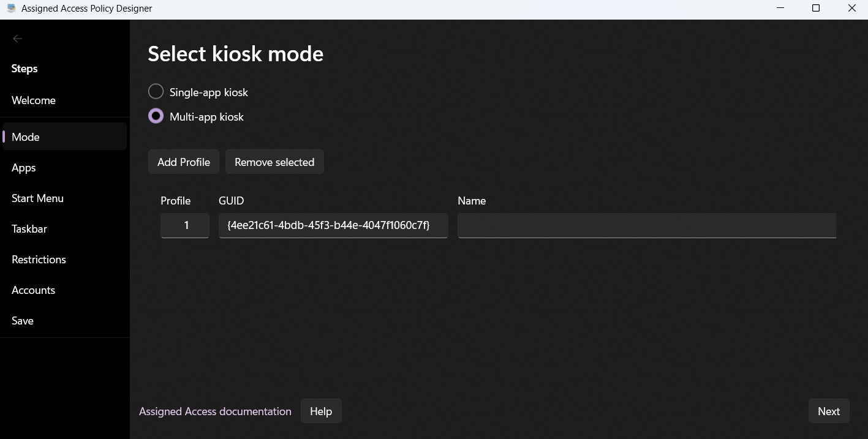The height and width of the screenshot is (439, 868).
Task: Maximize the Policy Designer window
Action: [816, 9]
